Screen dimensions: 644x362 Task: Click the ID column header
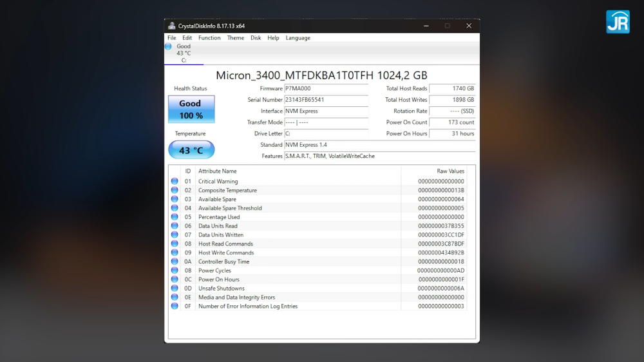click(x=187, y=171)
